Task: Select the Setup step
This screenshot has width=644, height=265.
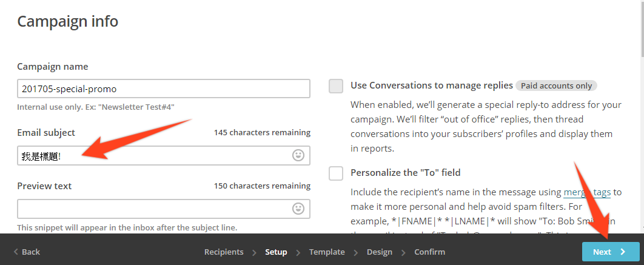Action: tap(276, 252)
